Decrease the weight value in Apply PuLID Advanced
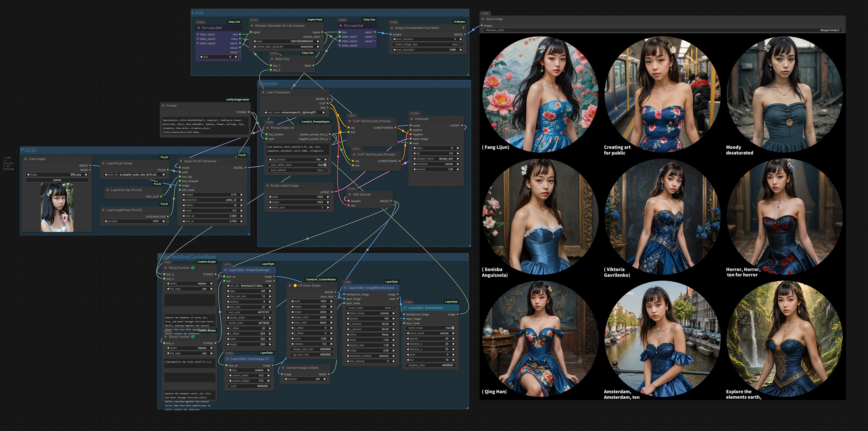This screenshot has width=868, height=431. 183,195
